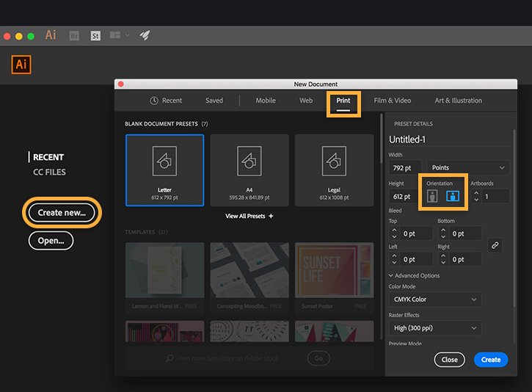
Task: Click the Bottom bleed 0 pt field
Action: (x=464, y=233)
